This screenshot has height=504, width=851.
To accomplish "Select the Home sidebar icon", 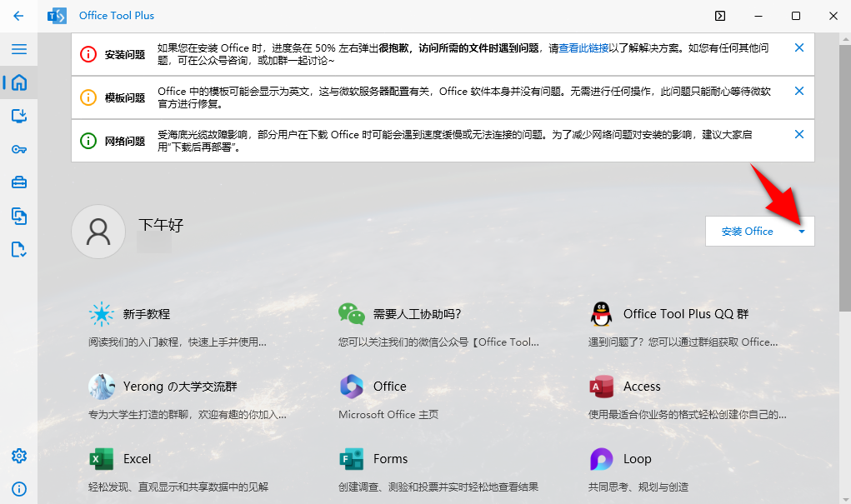I will tap(19, 82).
